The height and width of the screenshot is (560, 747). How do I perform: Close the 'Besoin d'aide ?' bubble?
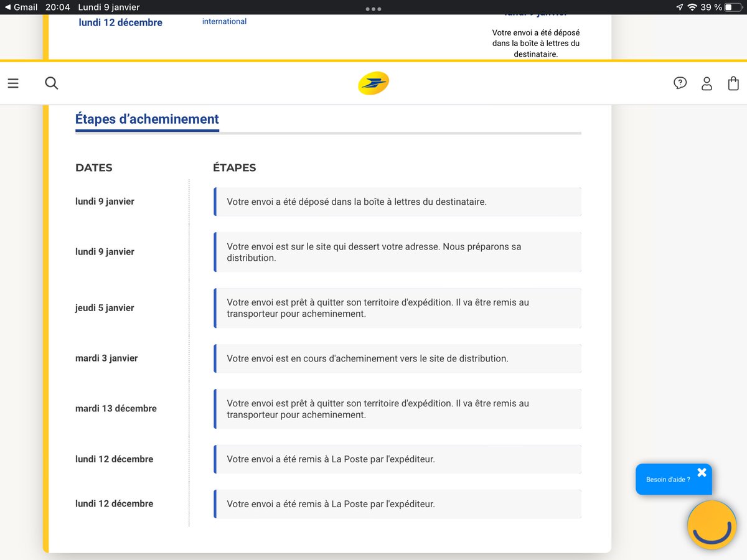[x=702, y=472]
